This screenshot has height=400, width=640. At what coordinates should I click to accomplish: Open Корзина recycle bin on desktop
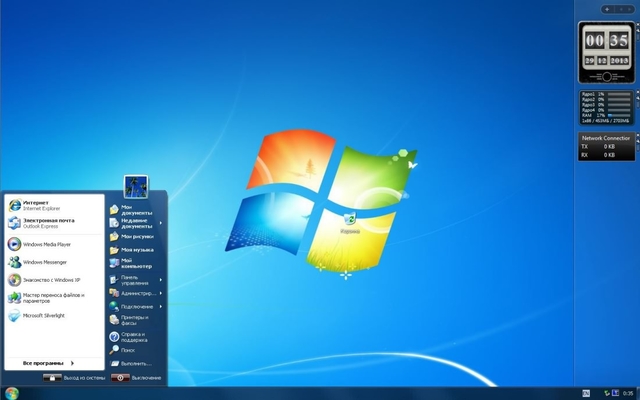point(350,222)
